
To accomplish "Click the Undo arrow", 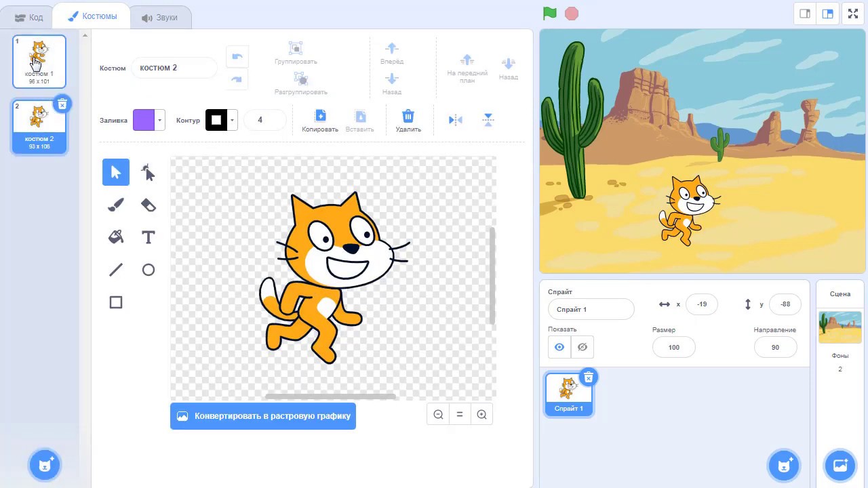I will tap(237, 56).
